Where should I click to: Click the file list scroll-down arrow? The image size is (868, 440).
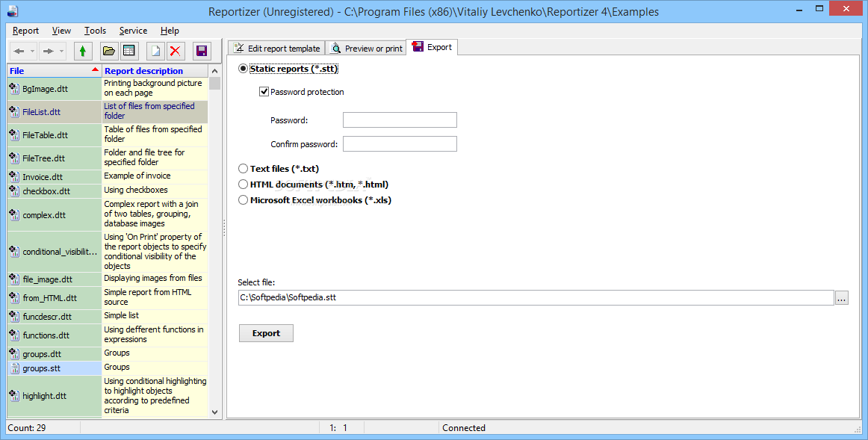point(215,412)
